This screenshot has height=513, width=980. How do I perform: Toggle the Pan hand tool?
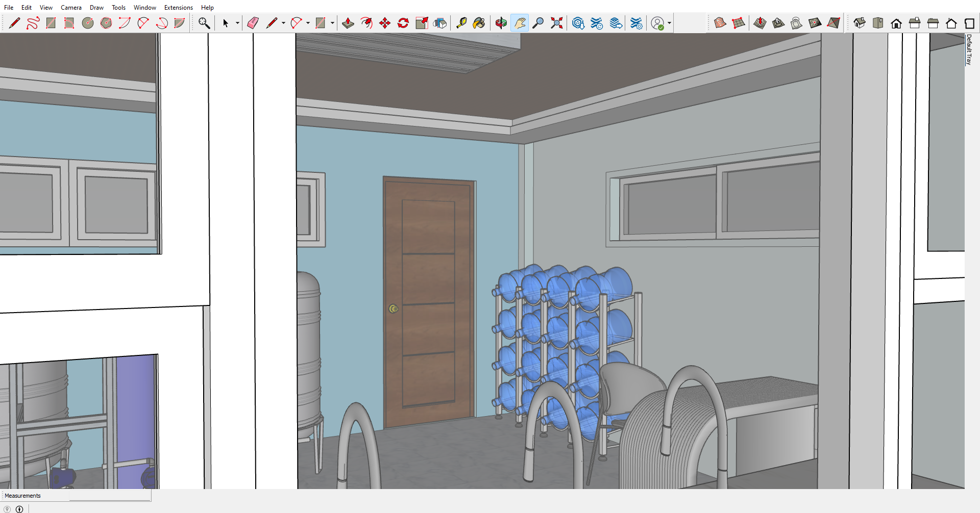point(520,23)
